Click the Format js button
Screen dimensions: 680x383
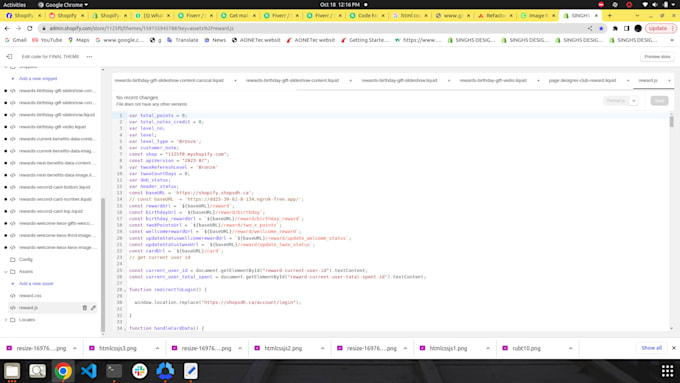tap(616, 101)
